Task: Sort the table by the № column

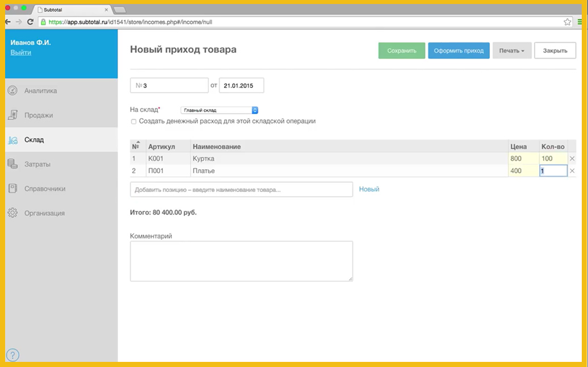Action: click(136, 146)
